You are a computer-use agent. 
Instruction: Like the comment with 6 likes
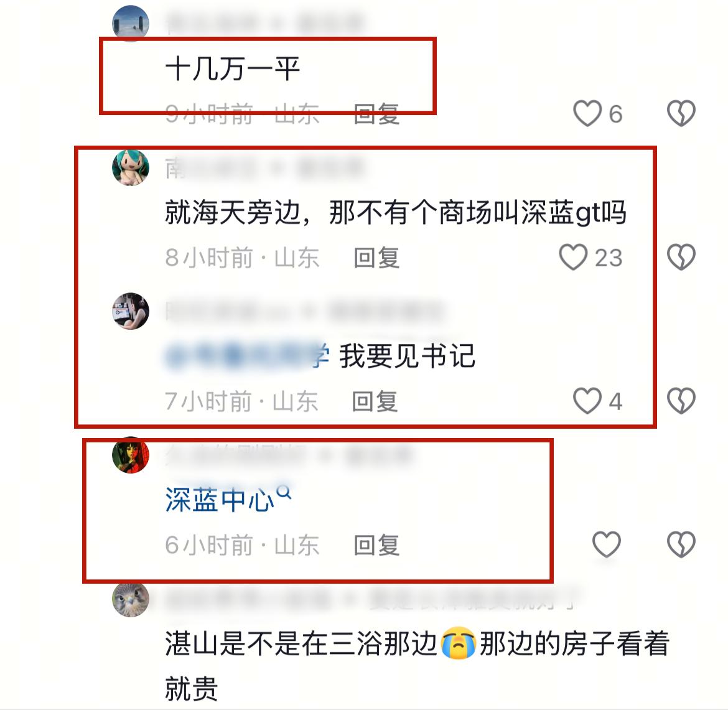click(587, 113)
